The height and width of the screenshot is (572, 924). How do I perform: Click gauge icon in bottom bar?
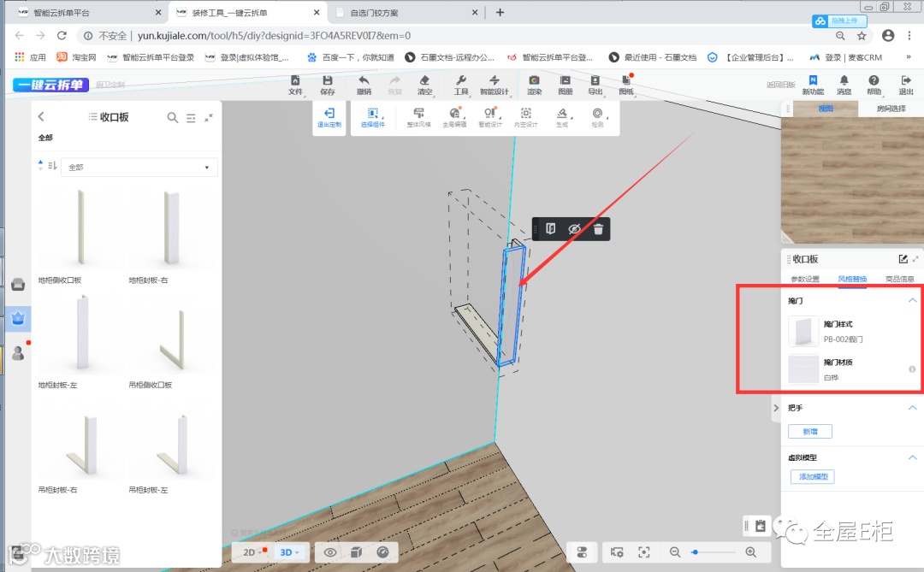coord(382,552)
